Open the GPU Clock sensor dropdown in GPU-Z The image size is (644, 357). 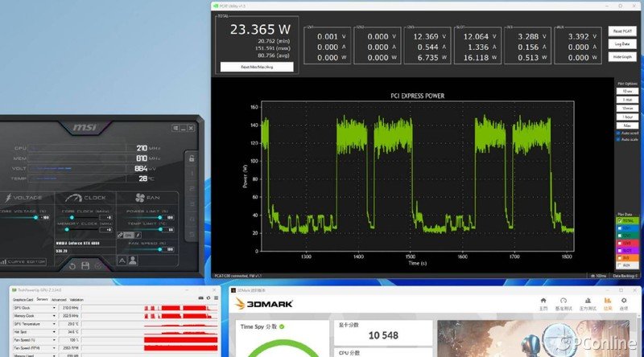pos(54,308)
